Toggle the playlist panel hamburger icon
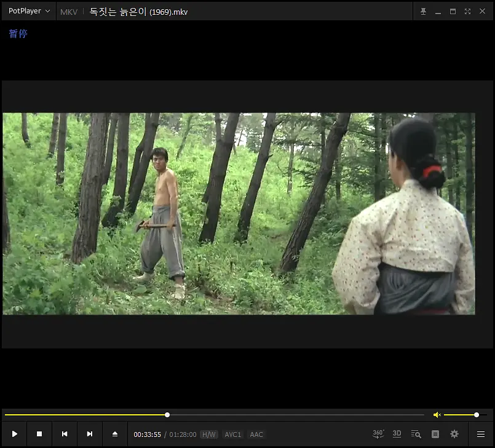 (481, 434)
